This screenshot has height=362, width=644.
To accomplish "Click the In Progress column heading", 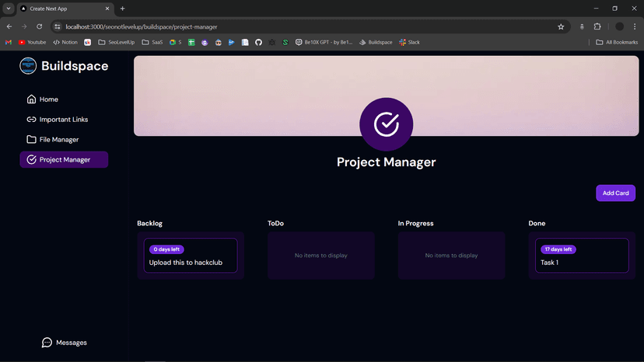I will 415,223.
